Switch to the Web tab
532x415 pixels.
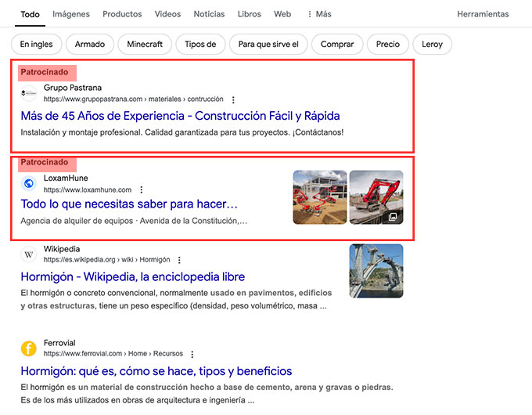(282, 14)
